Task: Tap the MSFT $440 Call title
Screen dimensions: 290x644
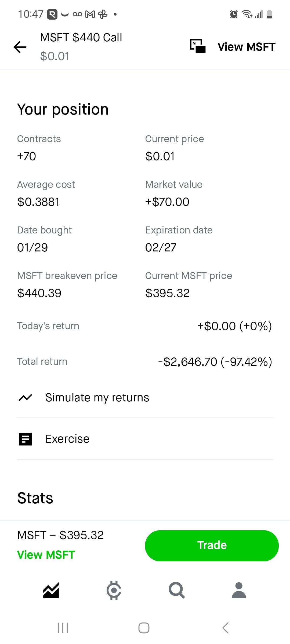Action: 81,38
